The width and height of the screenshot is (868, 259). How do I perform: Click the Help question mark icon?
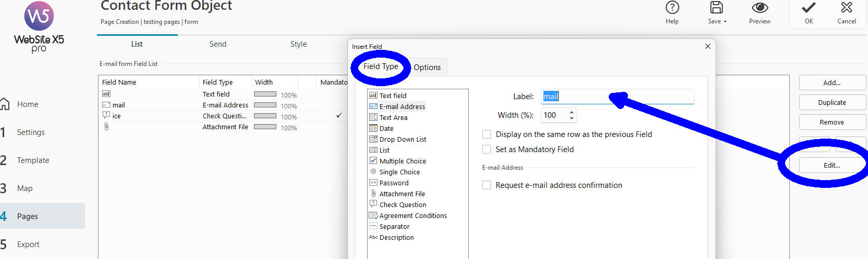tap(672, 8)
